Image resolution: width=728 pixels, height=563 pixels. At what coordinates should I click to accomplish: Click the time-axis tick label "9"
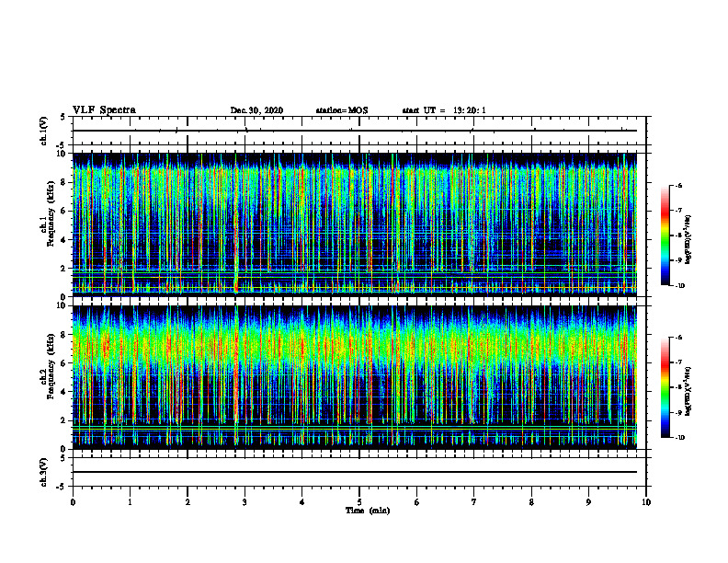click(x=588, y=502)
